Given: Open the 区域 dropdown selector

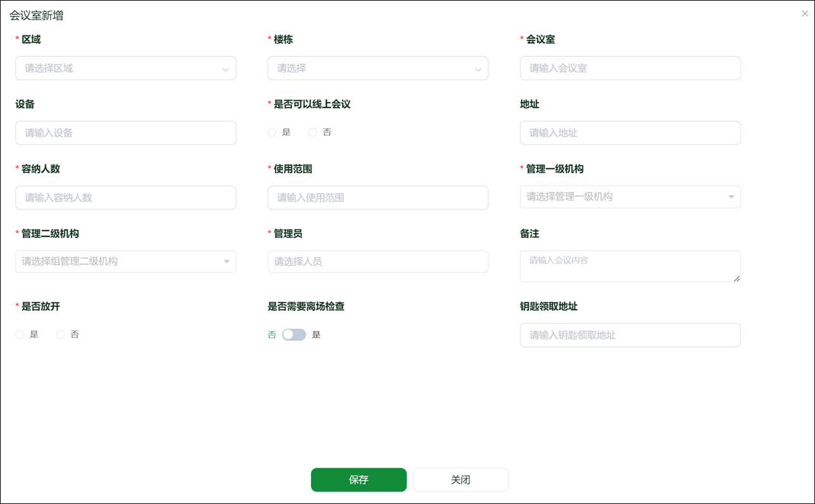Looking at the screenshot, I should click(125, 68).
